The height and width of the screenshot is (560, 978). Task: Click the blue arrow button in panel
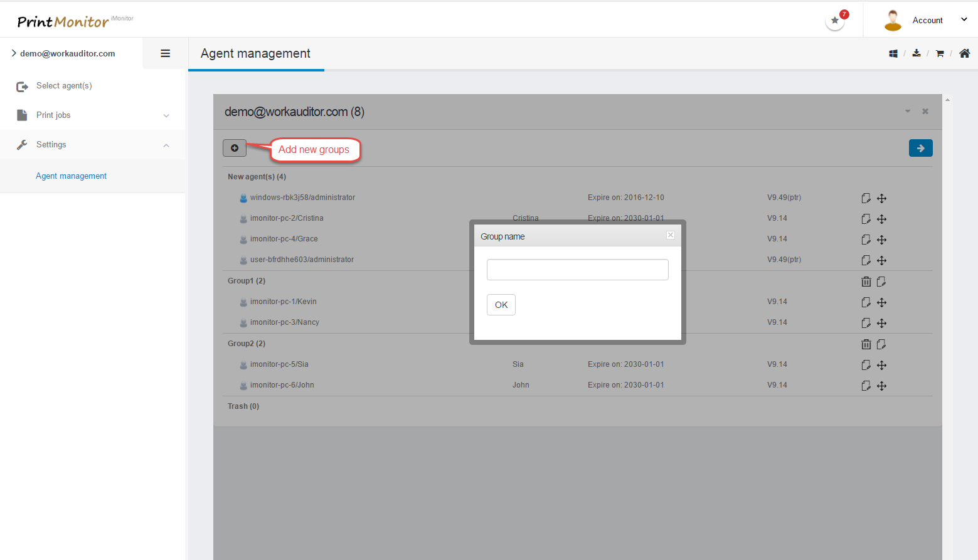coord(920,148)
